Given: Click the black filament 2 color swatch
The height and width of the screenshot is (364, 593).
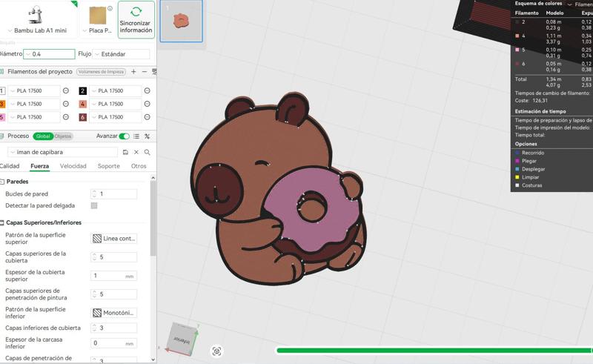Looking at the screenshot, I should pos(83,90).
